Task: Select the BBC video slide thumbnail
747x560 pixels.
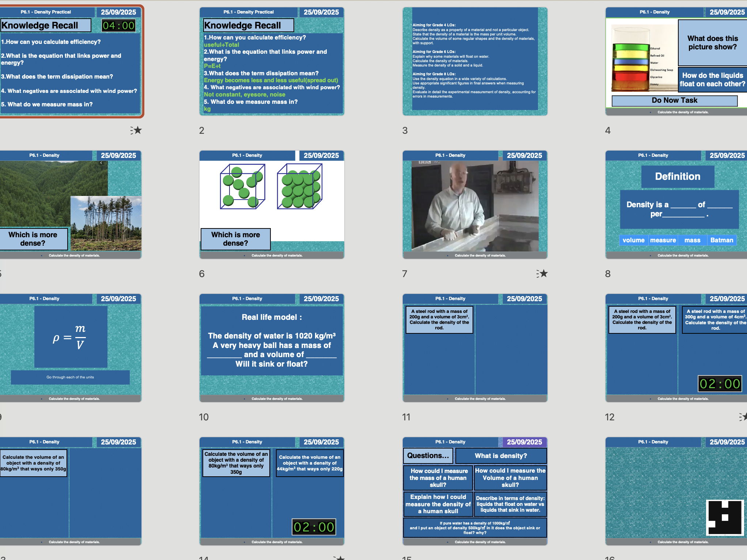Action: (475, 204)
